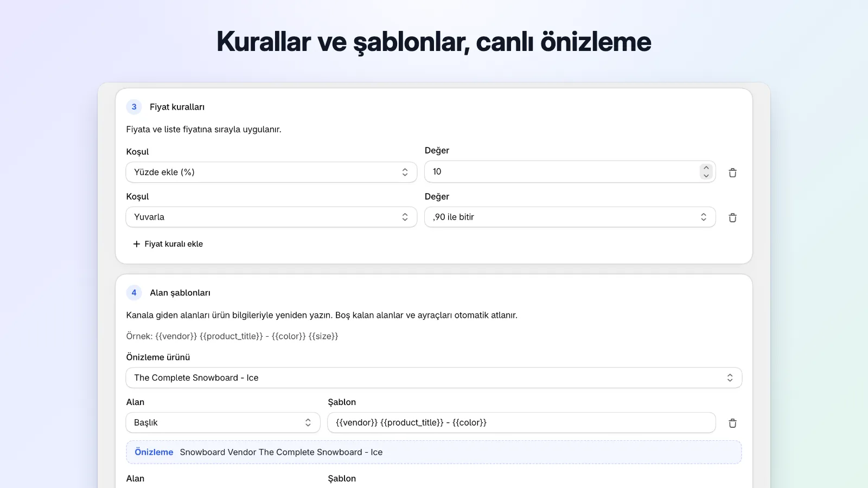
Task: Click the 'Kanala giden alanları' description text
Action: pyautogui.click(x=322, y=316)
